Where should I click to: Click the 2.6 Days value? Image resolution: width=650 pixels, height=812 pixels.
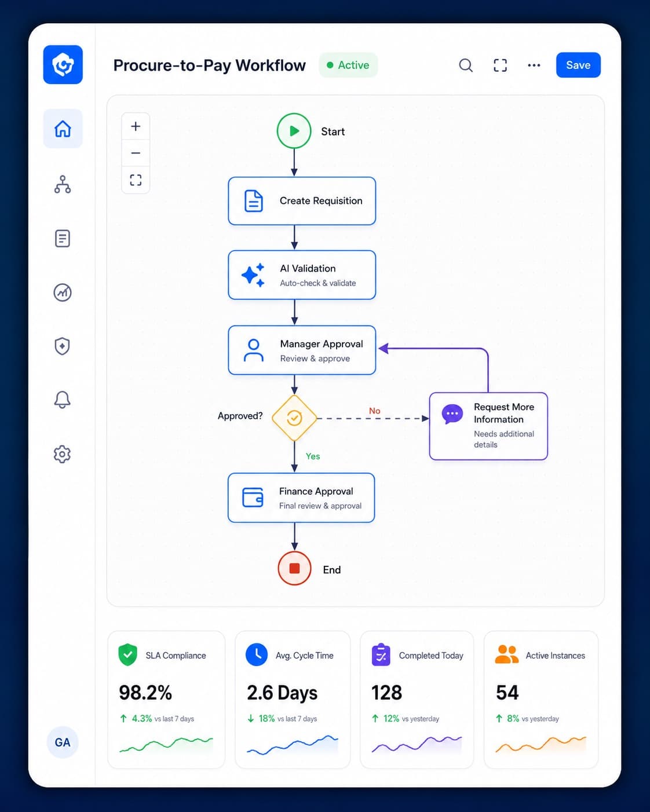tap(282, 693)
